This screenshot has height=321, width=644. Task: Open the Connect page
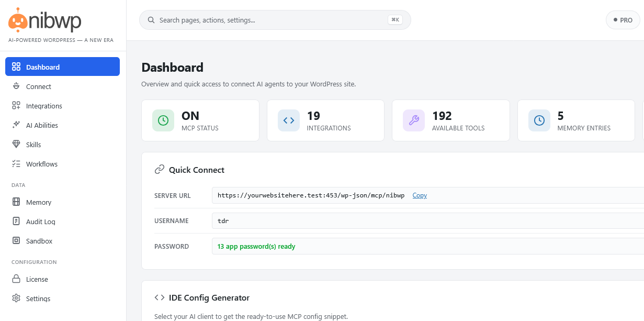pos(63,86)
